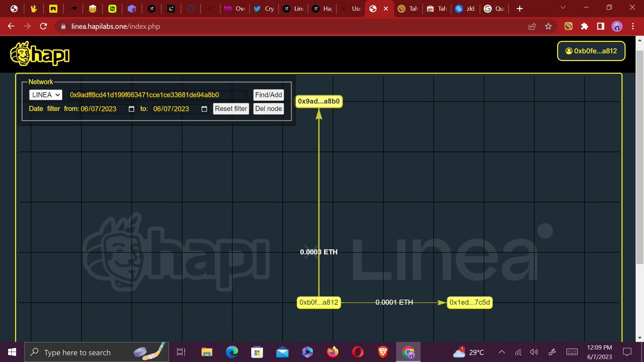Open the touch keyboard tray icon
644x362 pixels.
point(572,352)
